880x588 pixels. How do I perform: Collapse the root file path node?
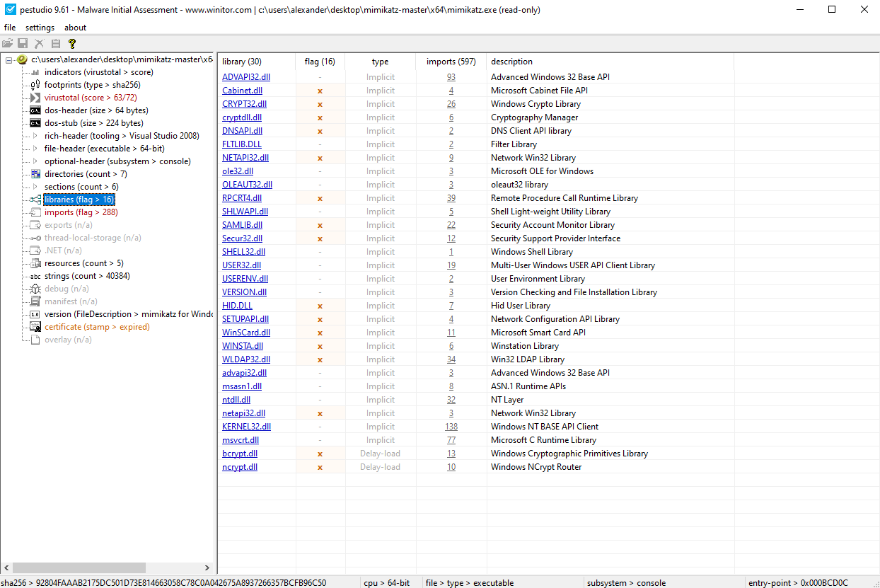(x=8, y=59)
